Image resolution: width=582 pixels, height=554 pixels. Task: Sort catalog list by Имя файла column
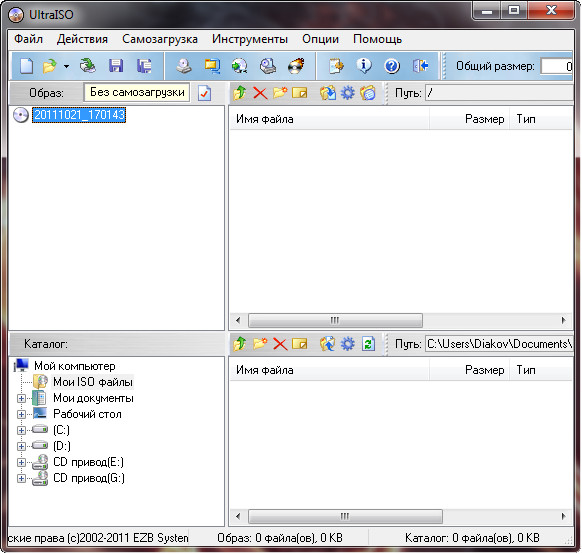click(x=329, y=370)
